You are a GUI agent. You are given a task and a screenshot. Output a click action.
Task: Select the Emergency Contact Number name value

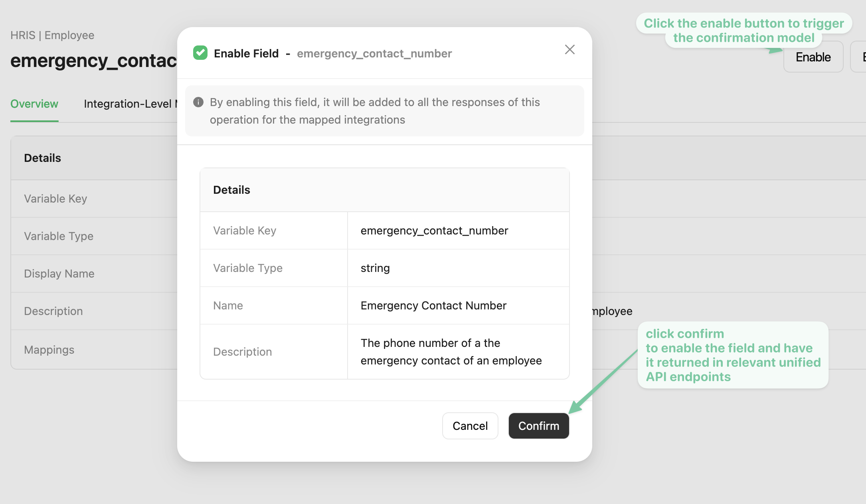tap(433, 305)
